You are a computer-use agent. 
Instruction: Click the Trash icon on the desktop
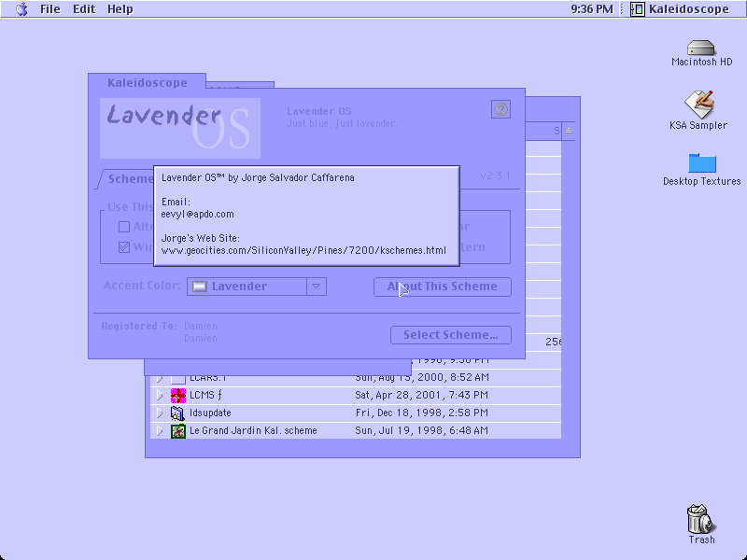pos(701,519)
